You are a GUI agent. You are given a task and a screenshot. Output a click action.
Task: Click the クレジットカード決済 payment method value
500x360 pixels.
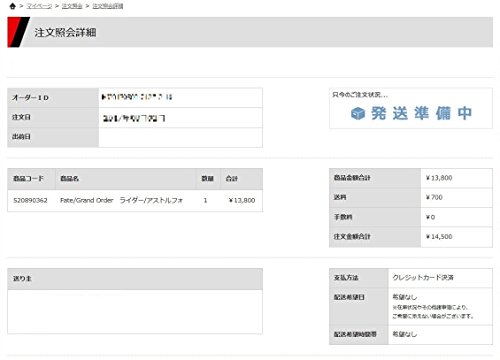423,277
